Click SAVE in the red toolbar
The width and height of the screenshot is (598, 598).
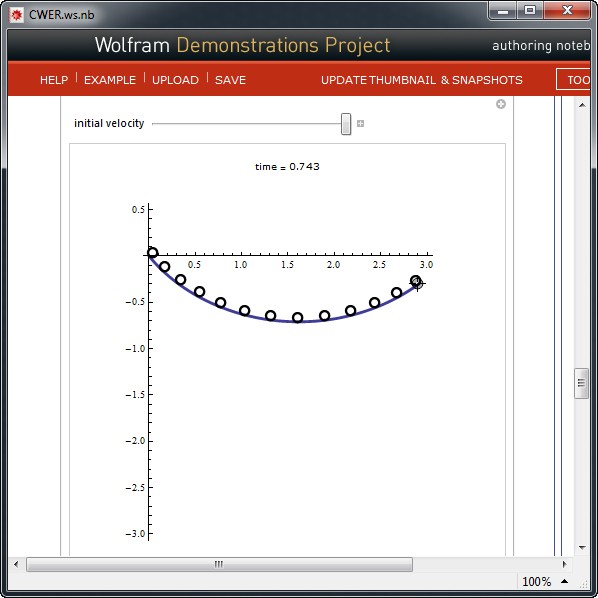230,80
